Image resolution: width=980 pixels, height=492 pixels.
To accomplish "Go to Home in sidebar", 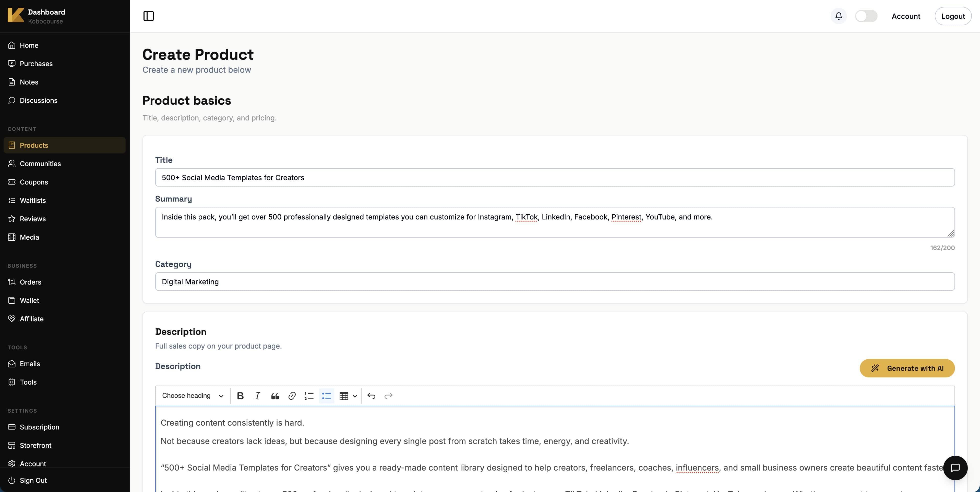I will 65,45.
